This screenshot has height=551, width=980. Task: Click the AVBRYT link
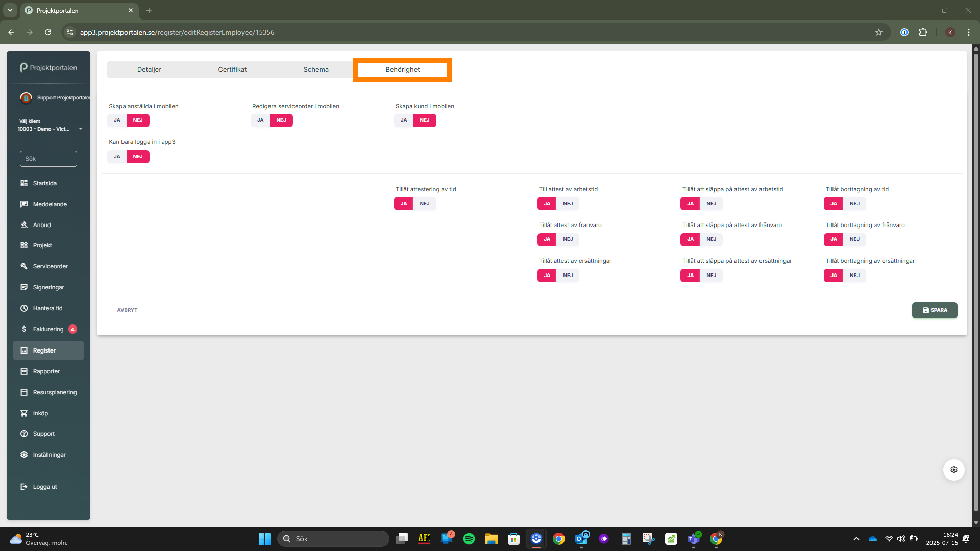coord(127,310)
